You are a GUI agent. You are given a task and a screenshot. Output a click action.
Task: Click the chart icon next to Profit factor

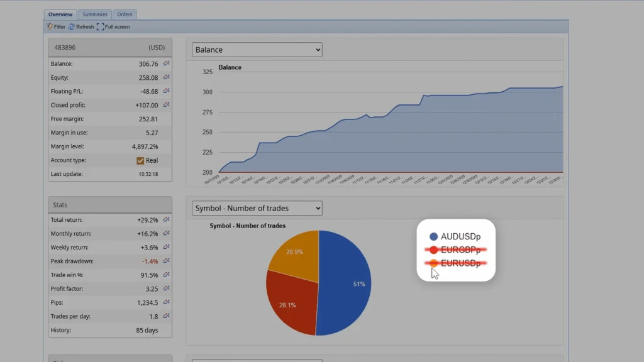coord(166,289)
